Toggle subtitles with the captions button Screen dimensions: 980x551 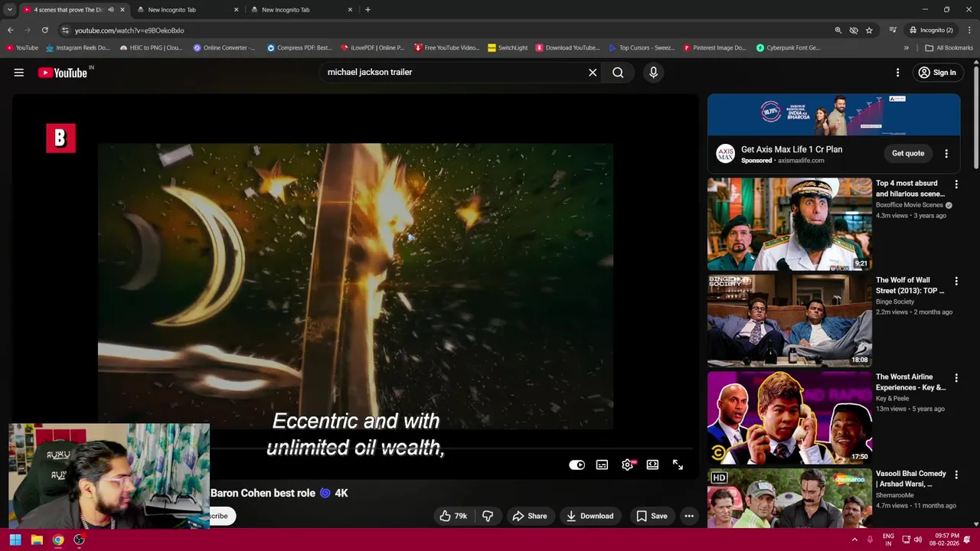(x=603, y=465)
